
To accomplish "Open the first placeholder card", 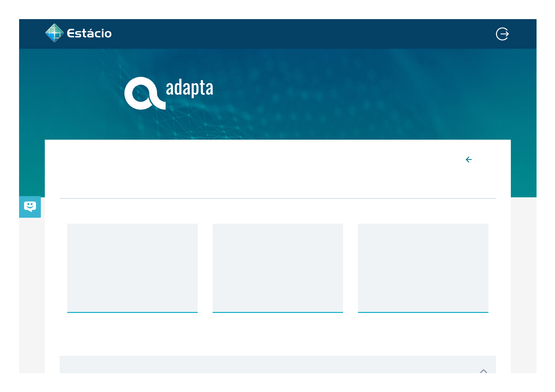I will 132,267.
